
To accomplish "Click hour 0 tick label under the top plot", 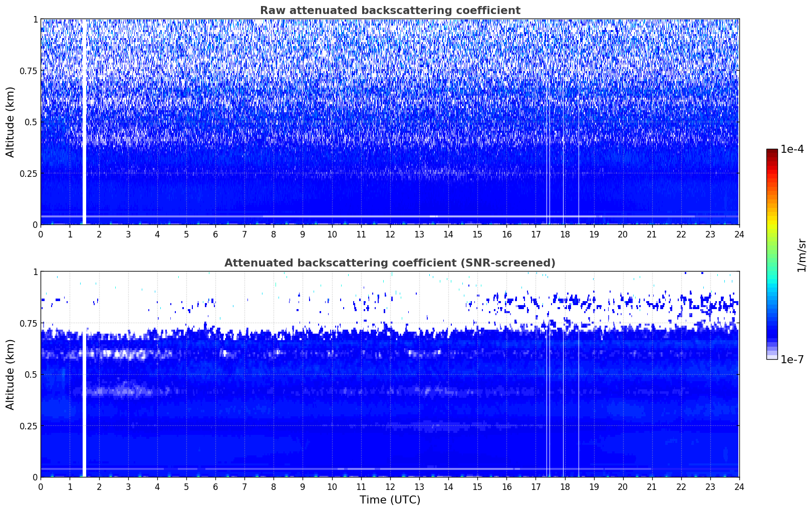I will point(41,234).
